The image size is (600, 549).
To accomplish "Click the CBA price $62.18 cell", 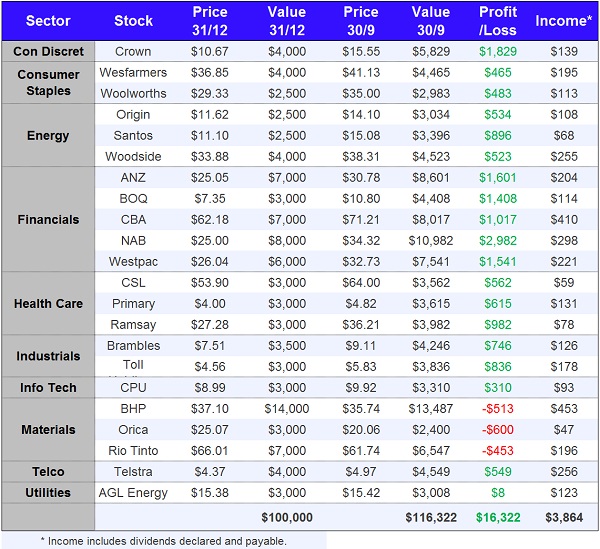I will pos(208,220).
